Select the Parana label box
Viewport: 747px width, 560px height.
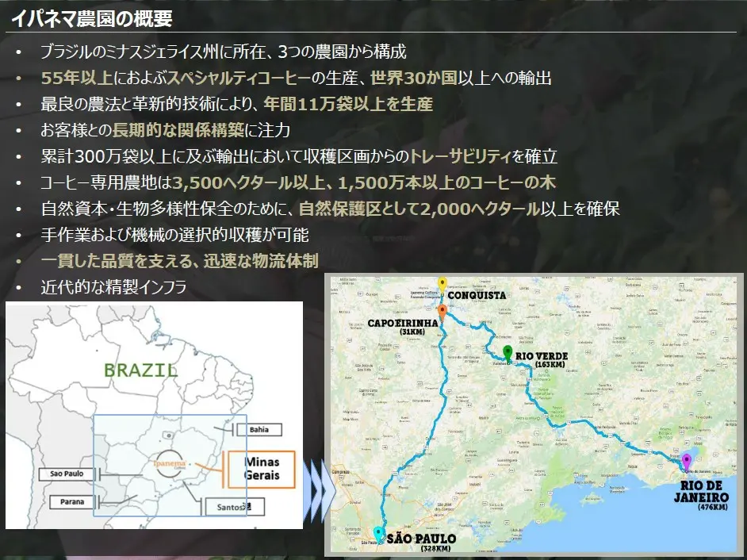(x=72, y=502)
